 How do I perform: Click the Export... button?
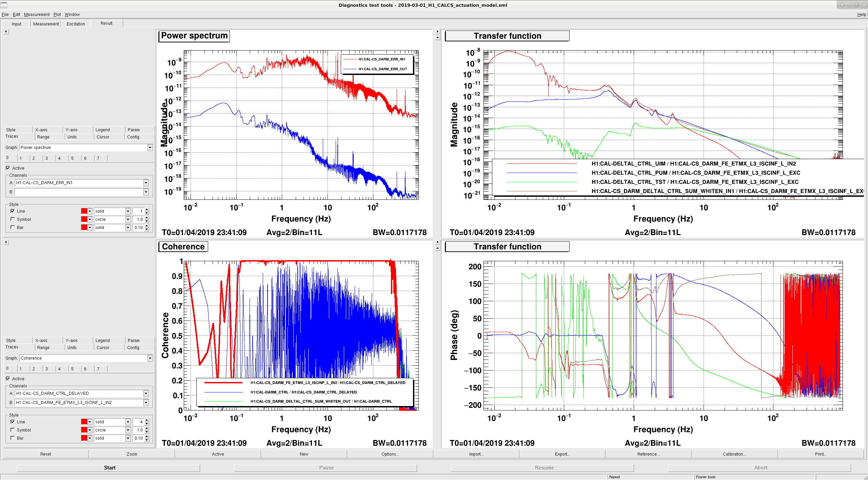[x=562, y=454]
